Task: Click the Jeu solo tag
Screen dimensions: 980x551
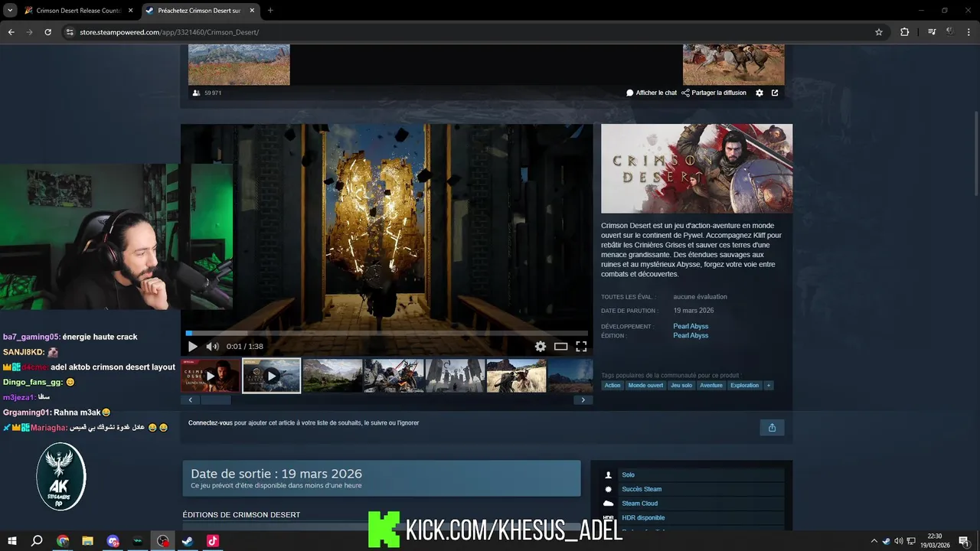Action: pyautogui.click(x=681, y=386)
